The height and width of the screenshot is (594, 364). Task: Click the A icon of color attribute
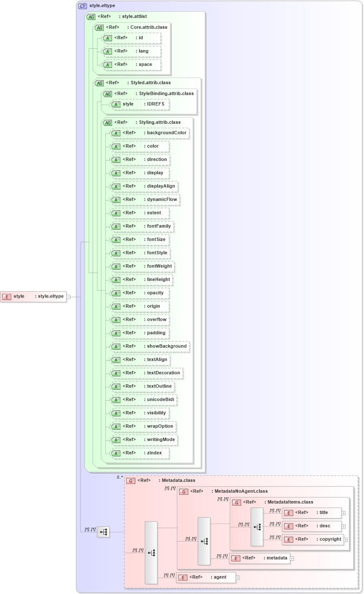tap(116, 146)
